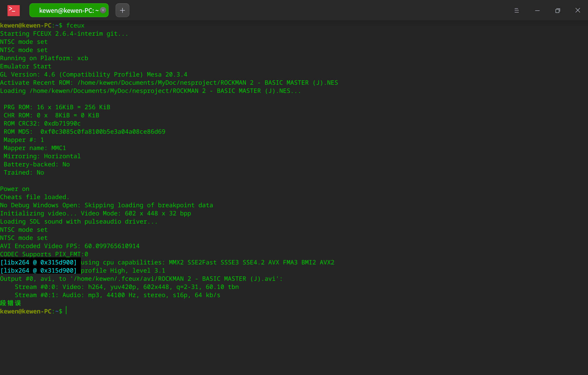Click 'Running on Platform: xcb' line
Screen dimensions: 588x375
[44, 58]
